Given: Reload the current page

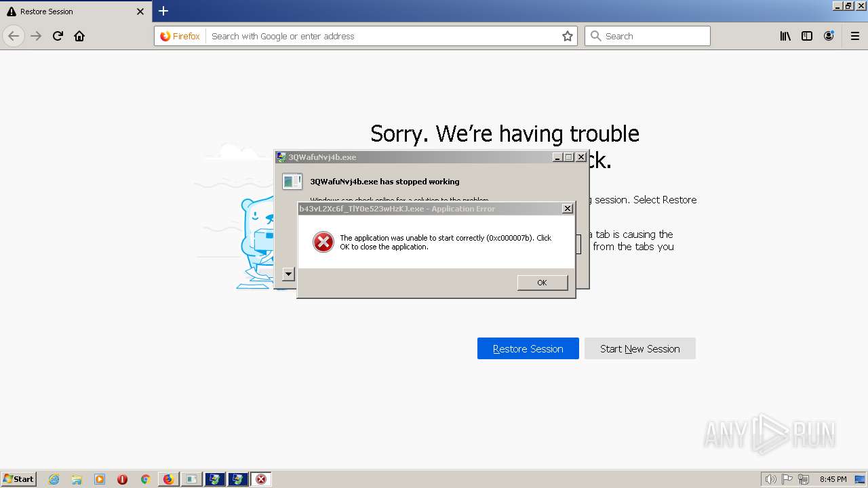Looking at the screenshot, I should click(58, 36).
